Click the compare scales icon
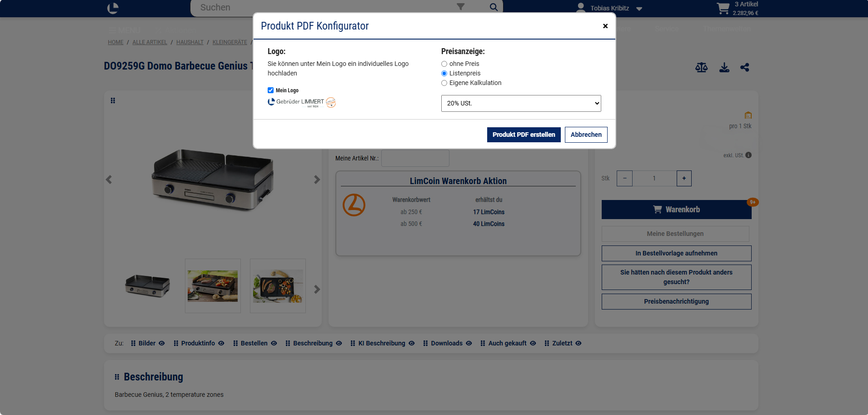 pyautogui.click(x=701, y=68)
